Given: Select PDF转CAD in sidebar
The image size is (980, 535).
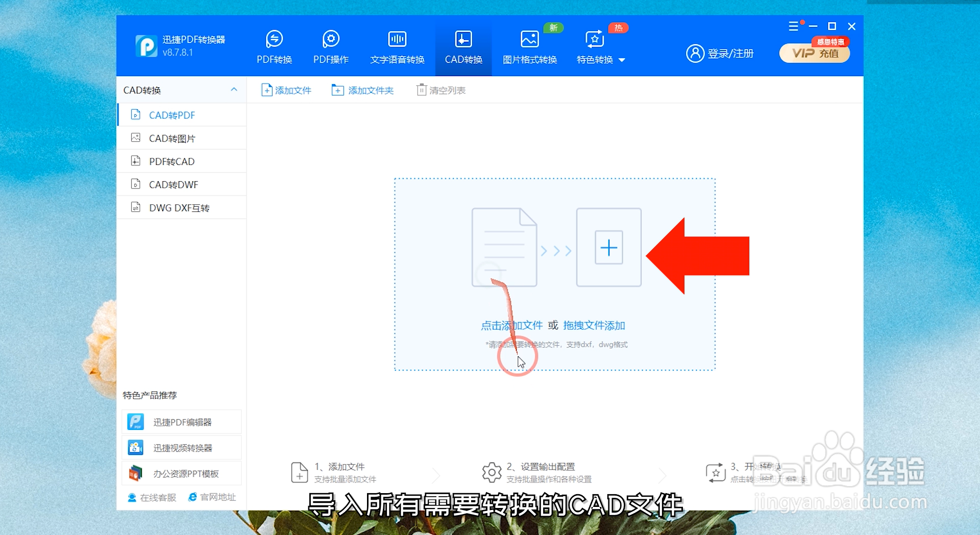Looking at the screenshot, I should click(182, 161).
